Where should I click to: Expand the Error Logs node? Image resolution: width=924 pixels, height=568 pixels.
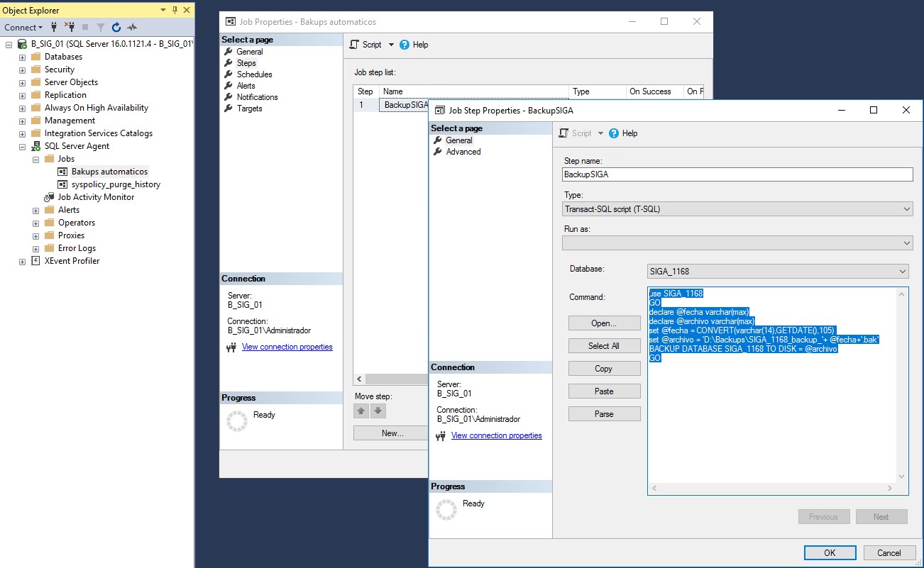35,248
